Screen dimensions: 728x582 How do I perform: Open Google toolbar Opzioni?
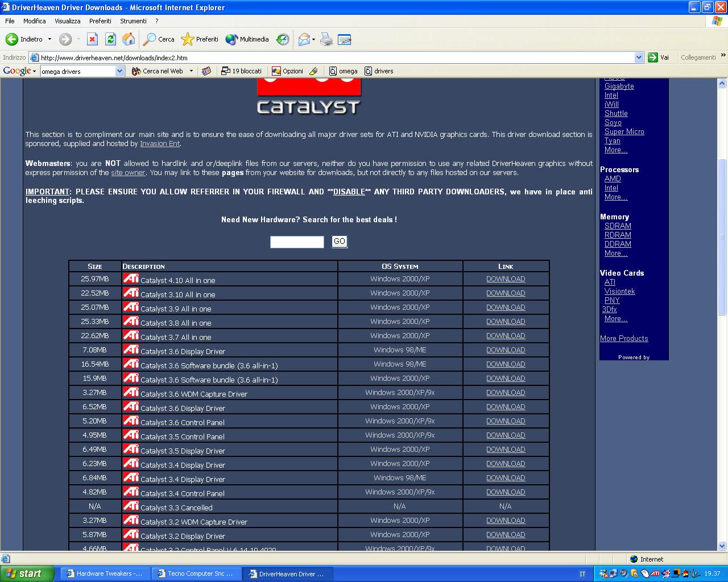click(287, 71)
